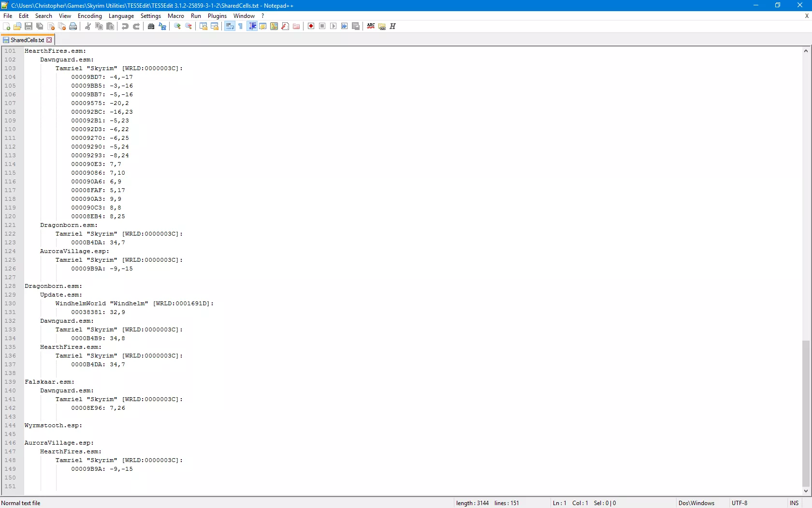The image size is (812, 508).
Task: Open the Macro menu
Action: (176, 16)
